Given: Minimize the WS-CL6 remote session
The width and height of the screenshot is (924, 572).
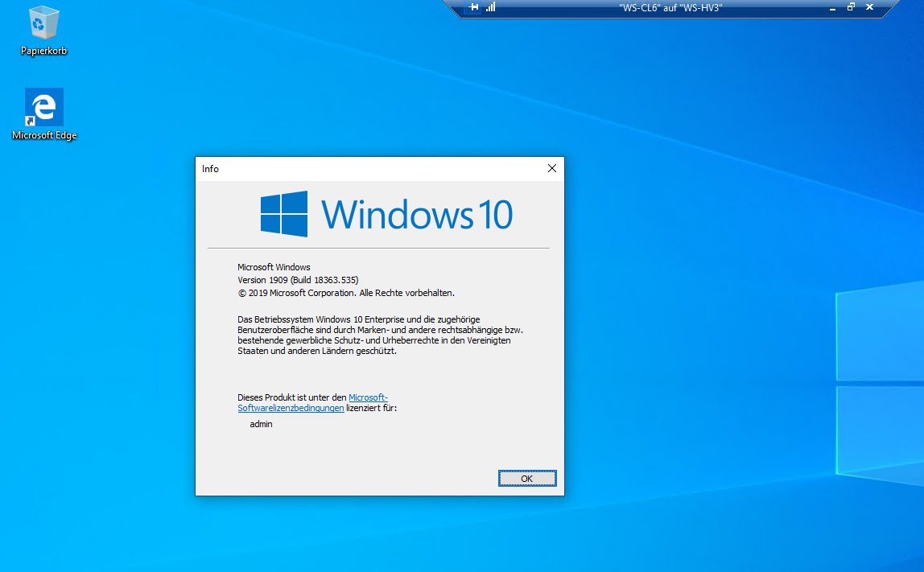Looking at the screenshot, I should click(x=832, y=8).
